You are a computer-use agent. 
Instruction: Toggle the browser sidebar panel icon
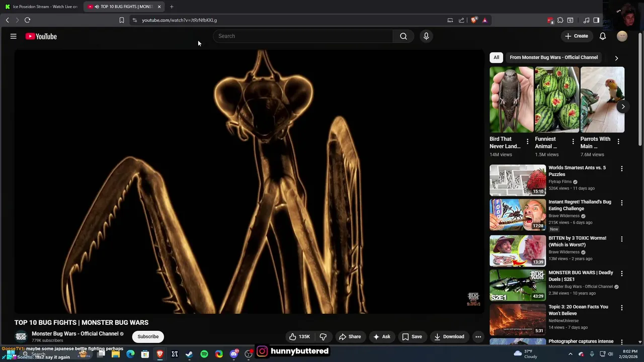click(596, 20)
